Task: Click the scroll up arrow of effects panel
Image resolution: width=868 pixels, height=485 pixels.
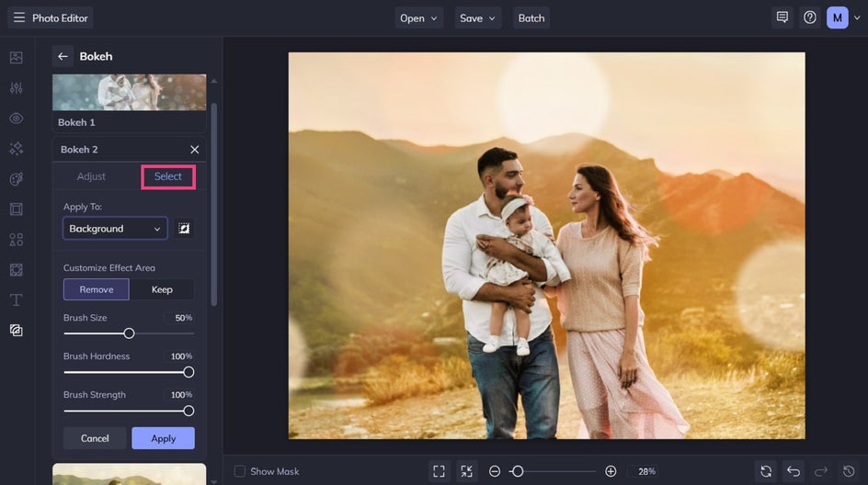Action: click(x=213, y=82)
